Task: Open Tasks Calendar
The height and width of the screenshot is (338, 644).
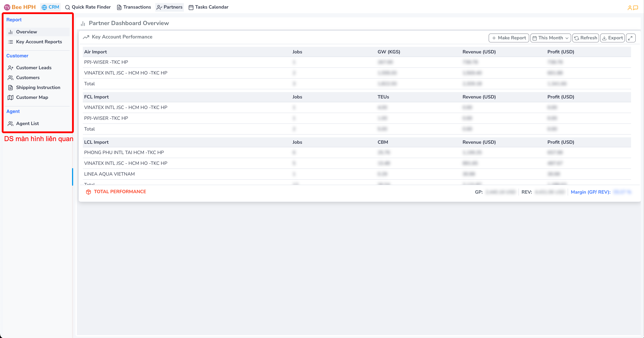Action: pyautogui.click(x=208, y=7)
